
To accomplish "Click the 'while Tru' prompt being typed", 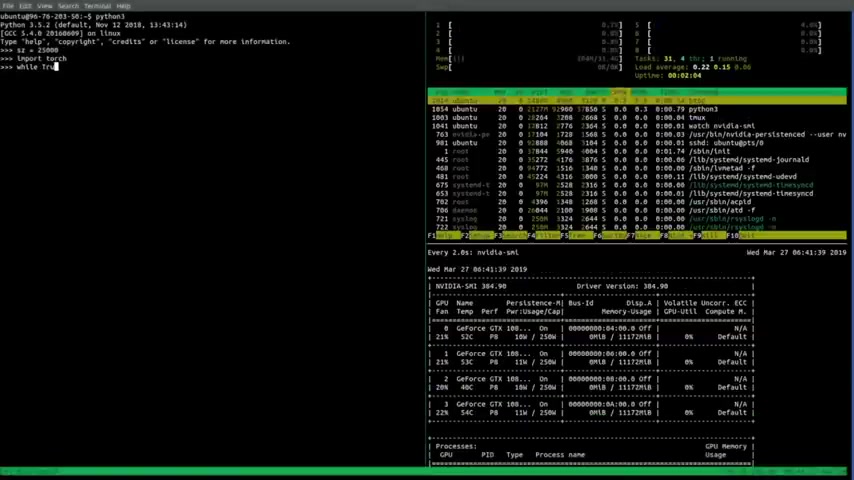I will 29,67.
